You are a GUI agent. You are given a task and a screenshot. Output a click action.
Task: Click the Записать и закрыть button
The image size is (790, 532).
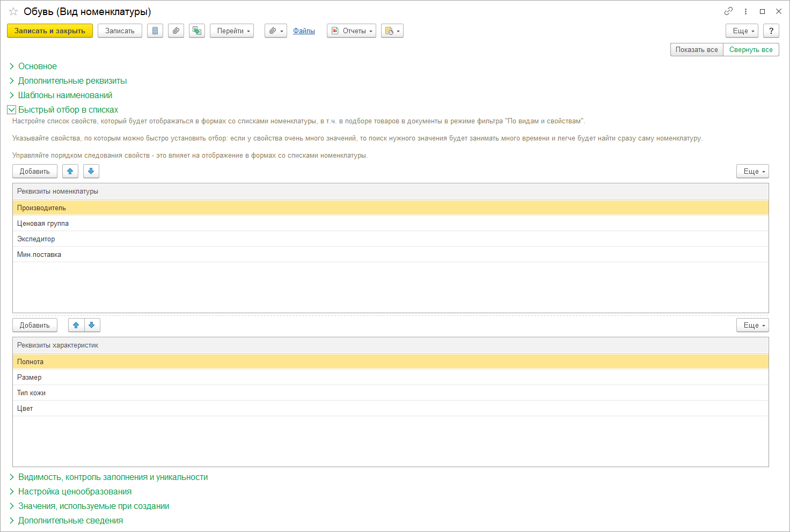[50, 31]
